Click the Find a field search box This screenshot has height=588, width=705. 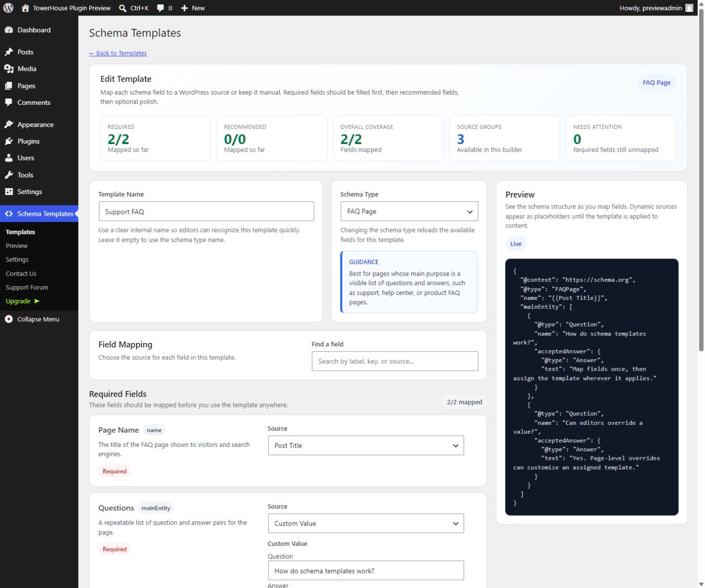[395, 361]
